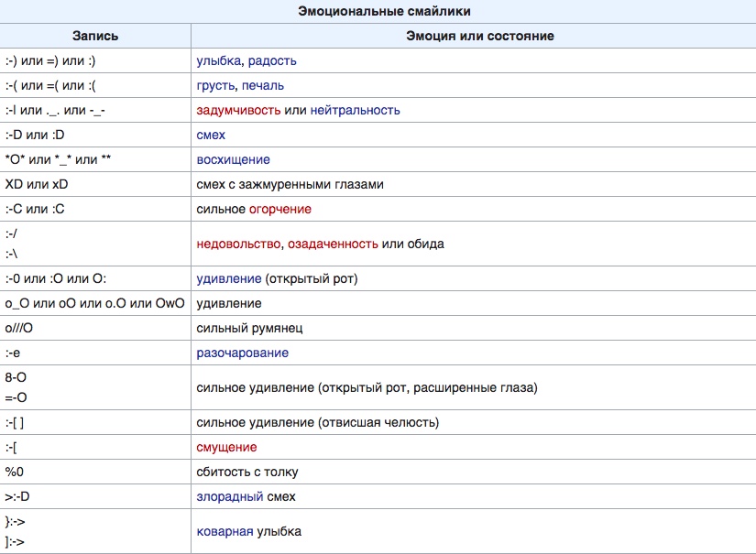Click the «Запись» column header
Viewport: 756px width, 554px height.
pyautogui.click(x=95, y=37)
